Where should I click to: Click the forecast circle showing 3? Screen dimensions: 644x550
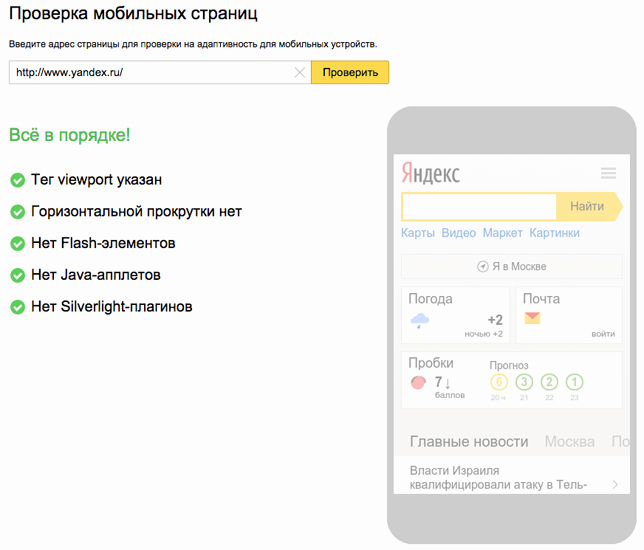point(524,382)
